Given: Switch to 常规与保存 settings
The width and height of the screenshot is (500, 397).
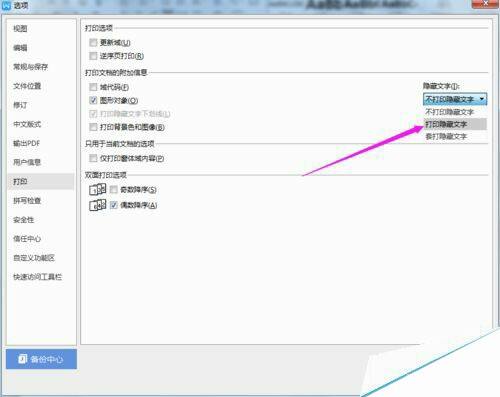Looking at the screenshot, I should (30, 67).
